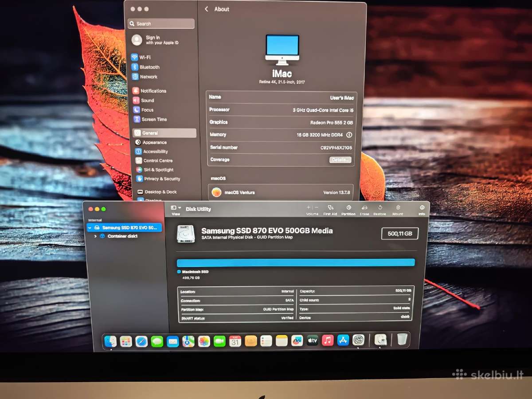The width and height of the screenshot is (532, 399).
Task: Remove a volume with the minus button
Action: coord(316,207)
